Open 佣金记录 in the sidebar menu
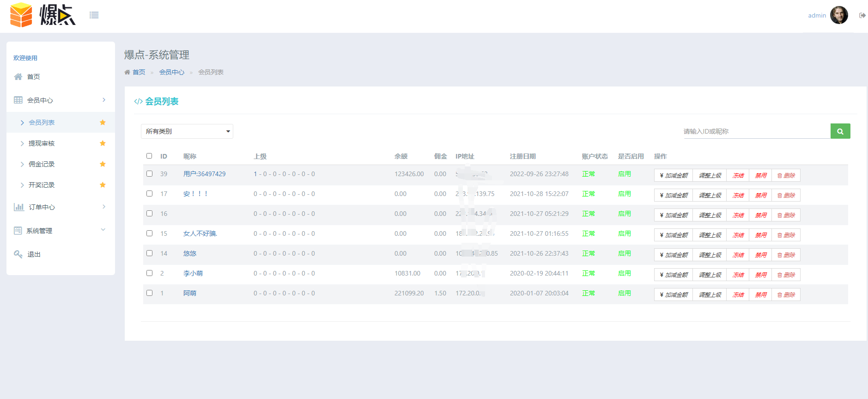 (x=42, y=164)
